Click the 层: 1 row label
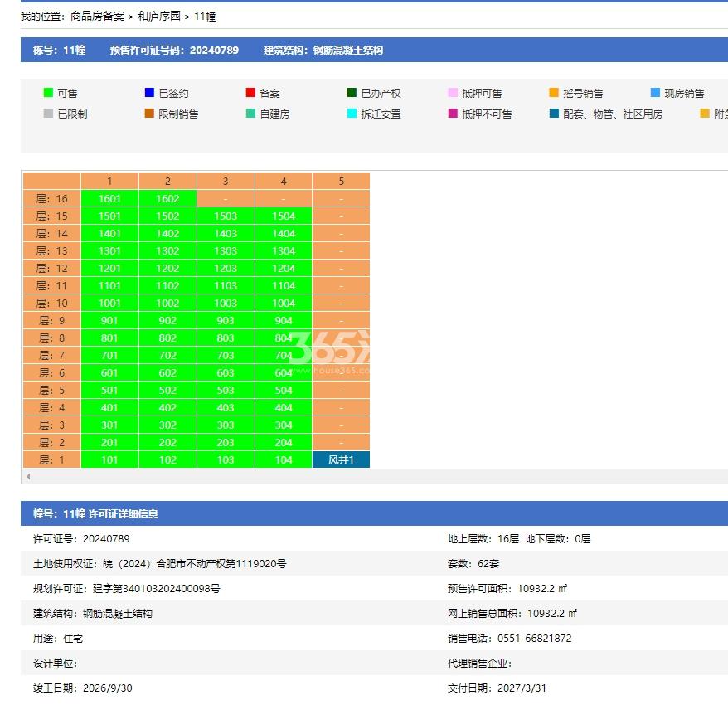This screenshot has width=728, height=705. click(x=52, y=459)
